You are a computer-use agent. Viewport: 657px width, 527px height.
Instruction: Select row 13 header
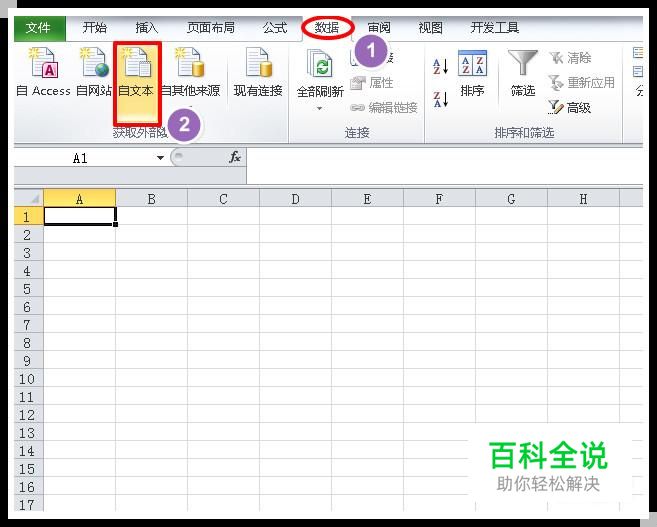click(28, 433)
